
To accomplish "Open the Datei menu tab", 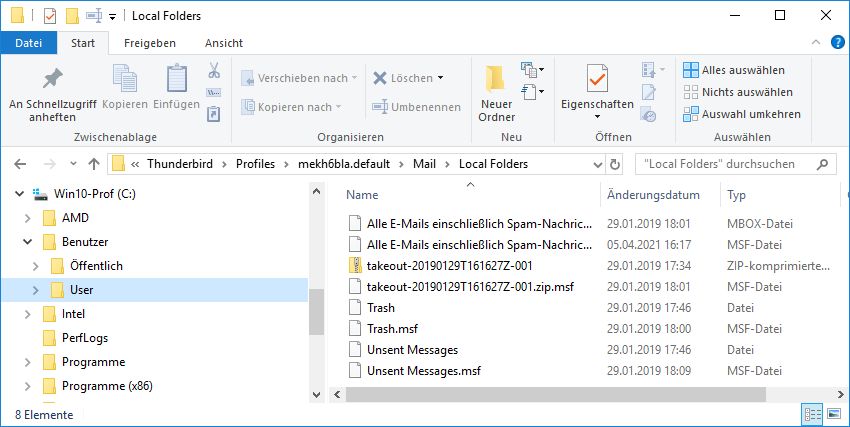I will [28, 43].
